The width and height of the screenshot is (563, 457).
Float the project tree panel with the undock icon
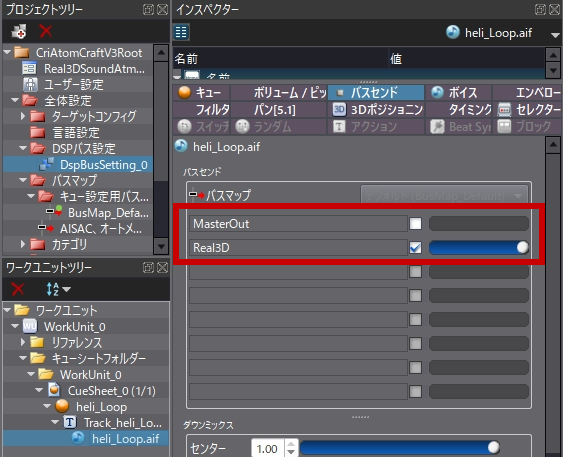[148, 9]
